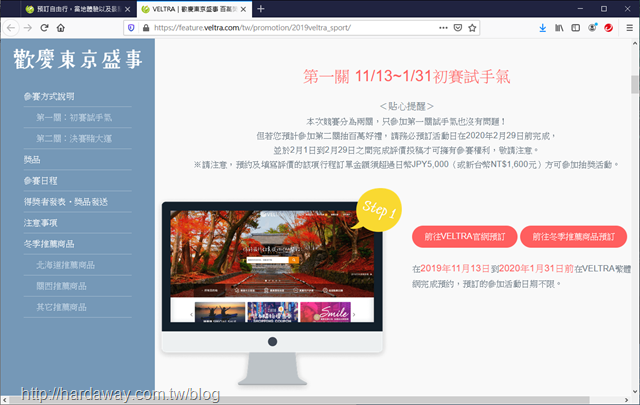The image size is (640, 405).
Task: Open the Downloads panel
Action: click(542, 28)
